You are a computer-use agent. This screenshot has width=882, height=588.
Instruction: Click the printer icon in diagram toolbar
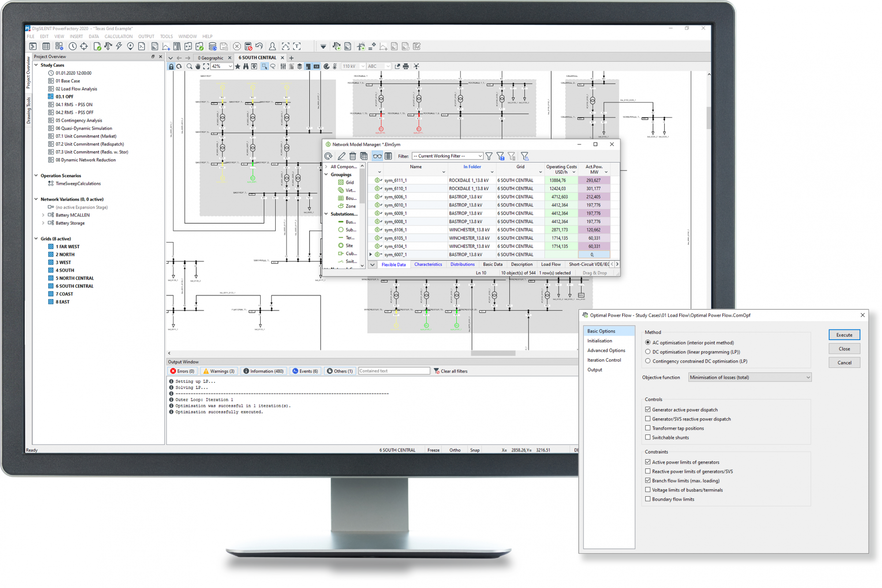click(406, 67)
